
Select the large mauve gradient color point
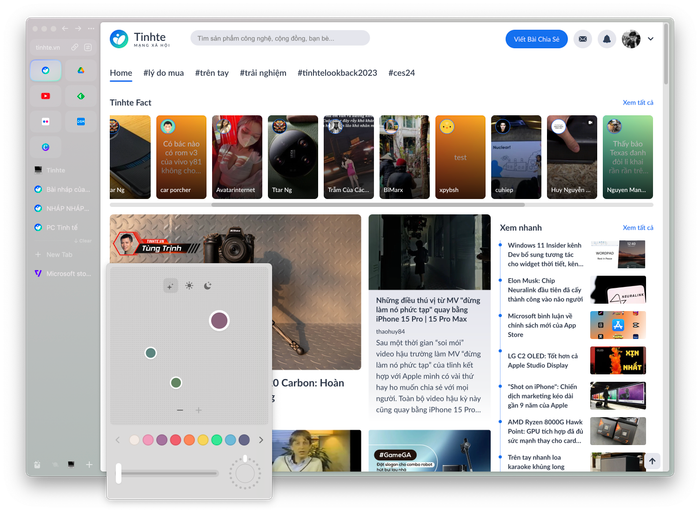[x=219, y=321]
